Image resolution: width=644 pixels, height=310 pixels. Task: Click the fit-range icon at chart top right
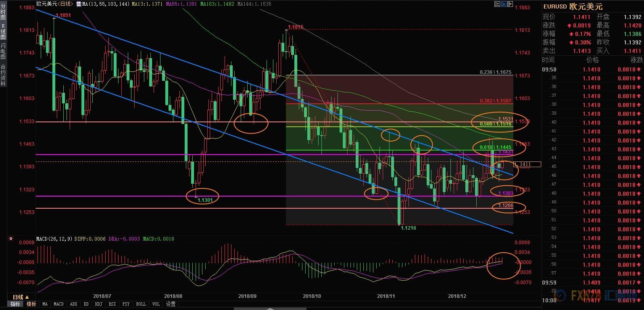[x=497, y=4]
